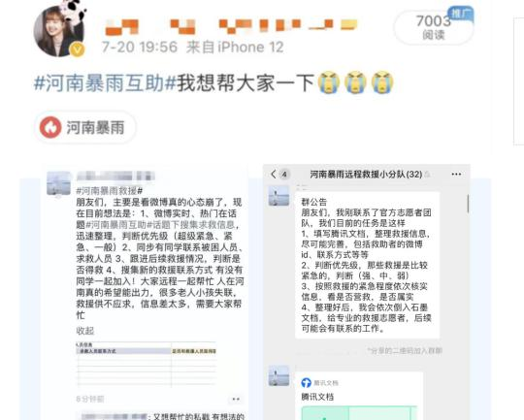Image resolution: width=524 pixels, height=420 pixels.
Task: Click the #河南暴雨救援# hashtag in left post
Action: pos(110,191)
